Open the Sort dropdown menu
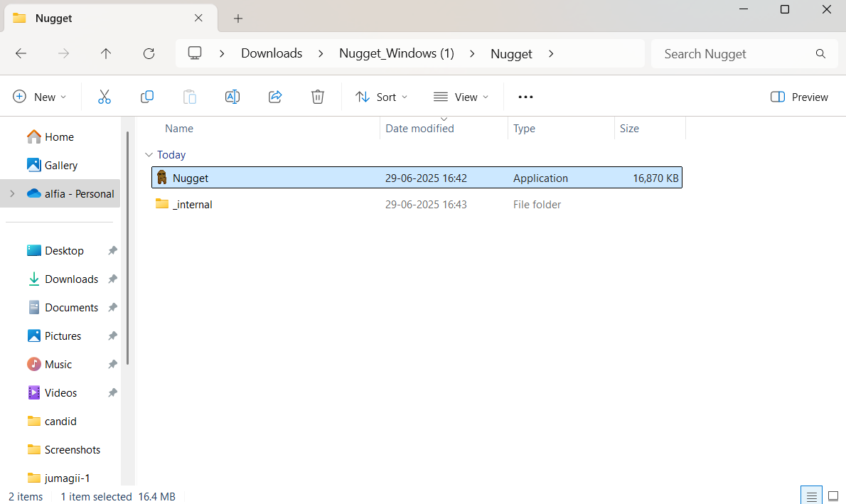This screenshot has width=846, height=504. click(382, 97)
